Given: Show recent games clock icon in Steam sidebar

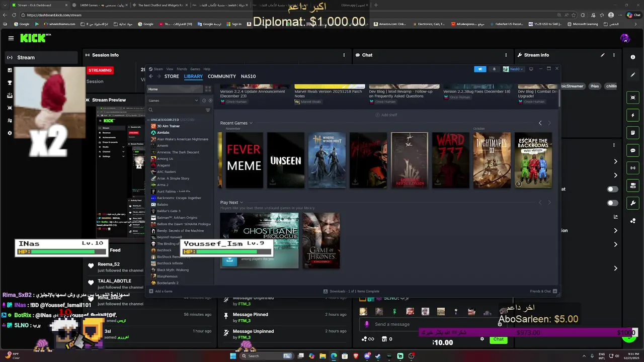Looking at the screenshot, I should point(204,101).
